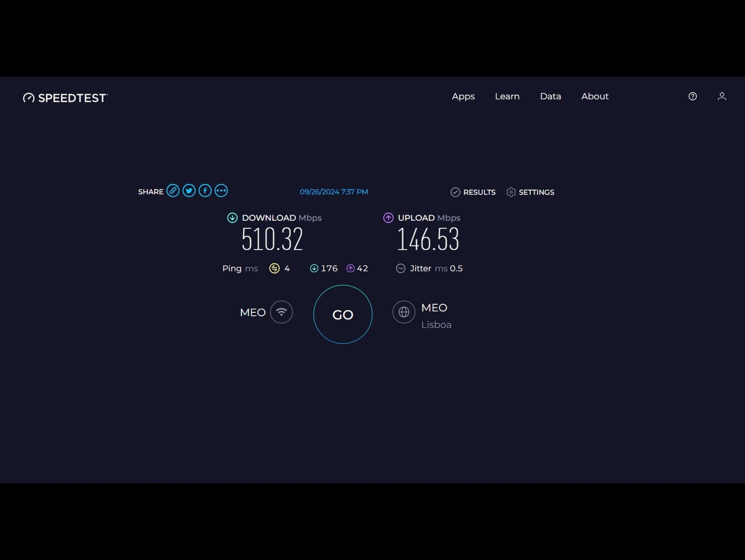Click the Wi-Fi connection icon beside MEO

pyautogui.click(x=281, y=312)
